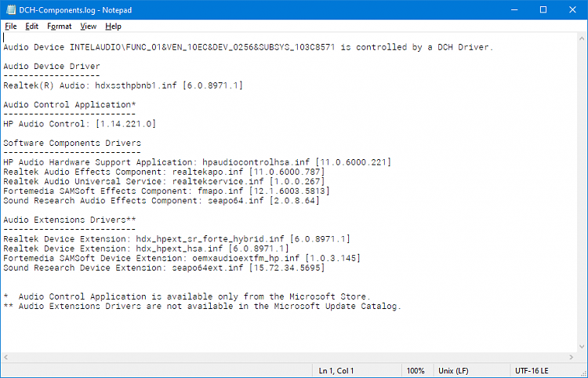Open the Format menu
Screen dimensions: 588x378
(x=60, y=26)
